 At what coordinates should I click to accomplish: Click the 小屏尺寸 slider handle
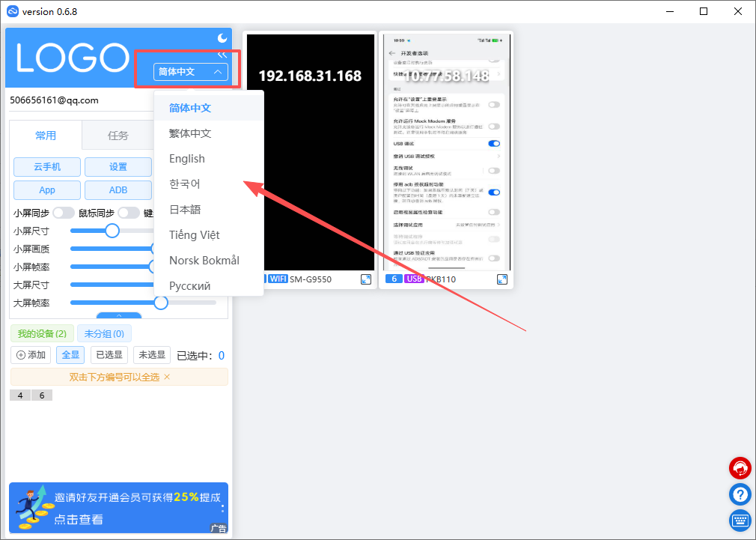112,231
